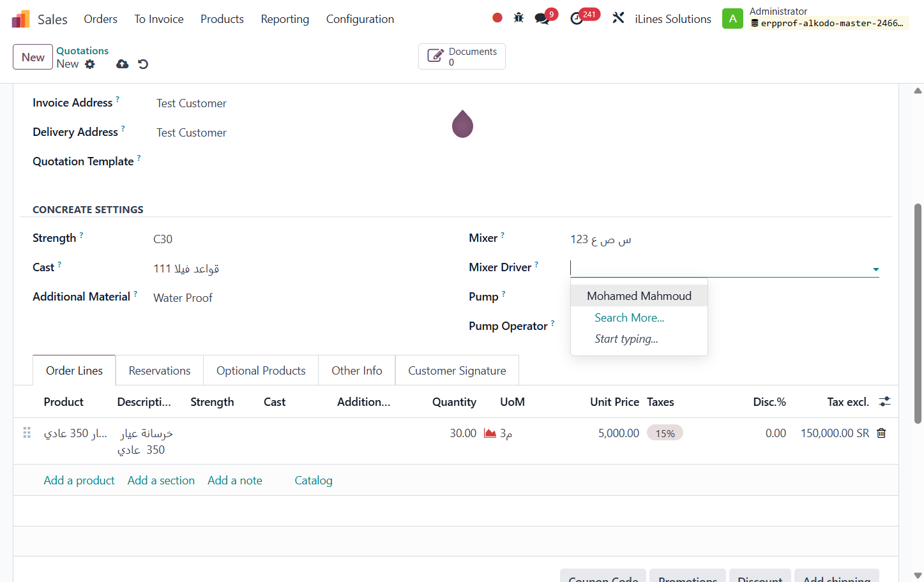Click the Strength field value C30
924x582 pixels.
pyautogui.click(x=163, y=239)
